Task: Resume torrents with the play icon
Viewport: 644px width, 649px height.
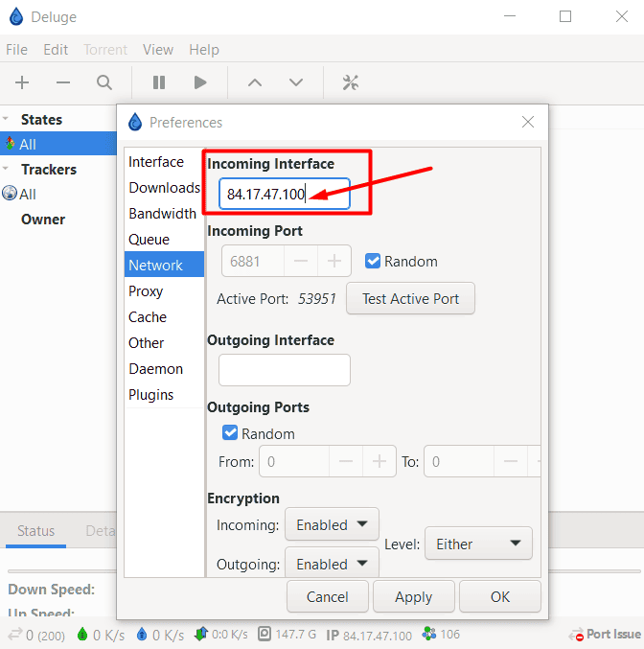Action: click(x=200, y=82)
